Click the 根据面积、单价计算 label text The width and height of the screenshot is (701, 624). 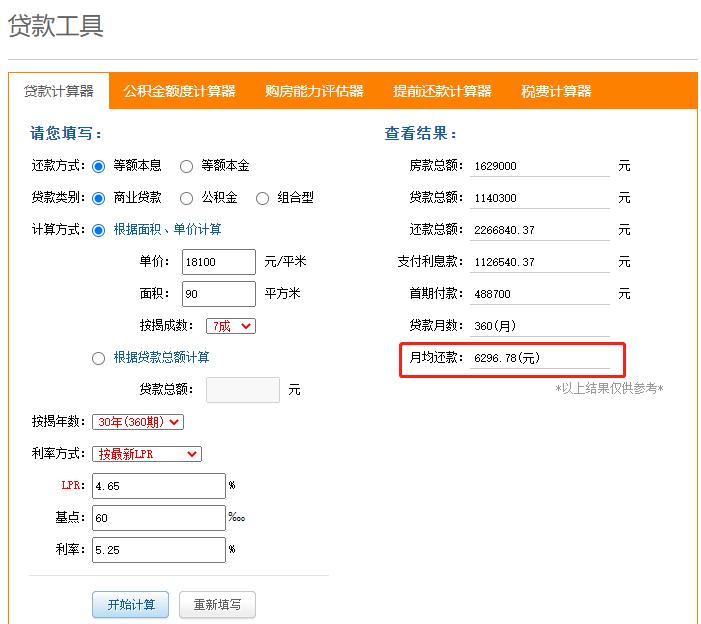click(167, 230)
